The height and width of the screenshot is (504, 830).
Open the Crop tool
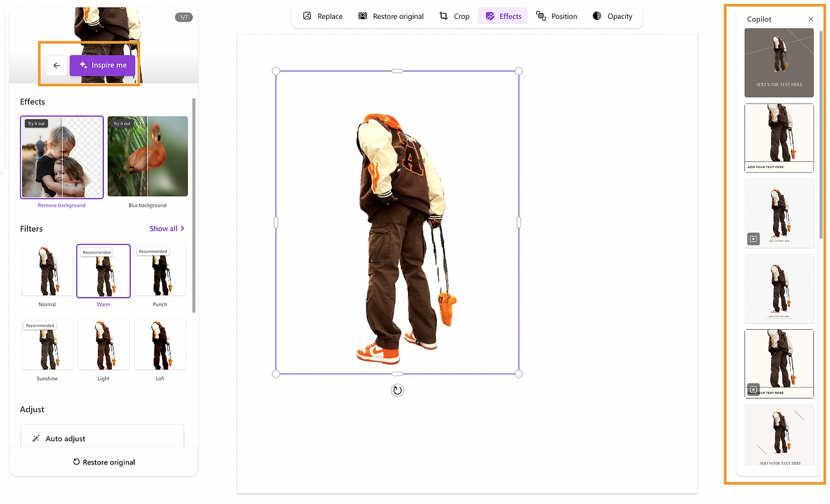click(454, 16)
